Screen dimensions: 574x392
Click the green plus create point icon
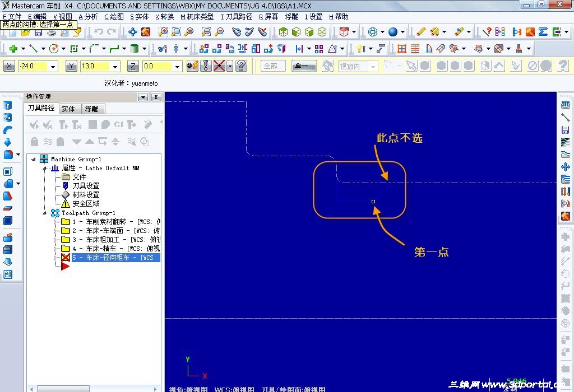click(13, 49)
